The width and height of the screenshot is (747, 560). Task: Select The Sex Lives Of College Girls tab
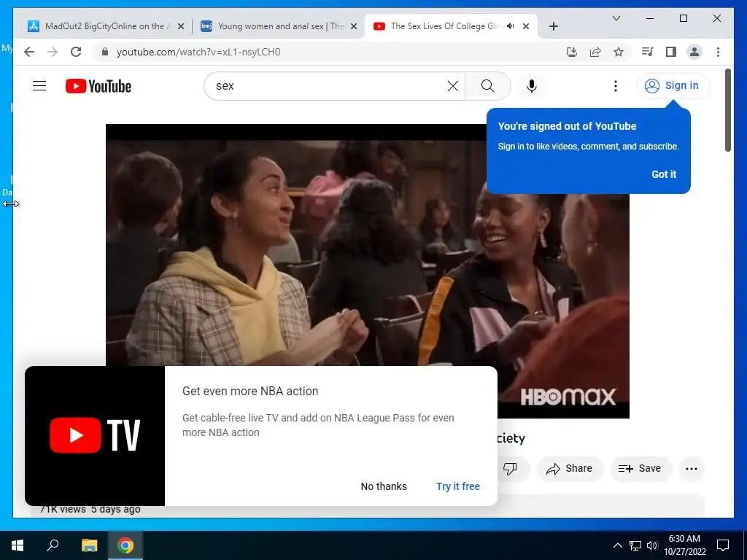tap(443, 26)
